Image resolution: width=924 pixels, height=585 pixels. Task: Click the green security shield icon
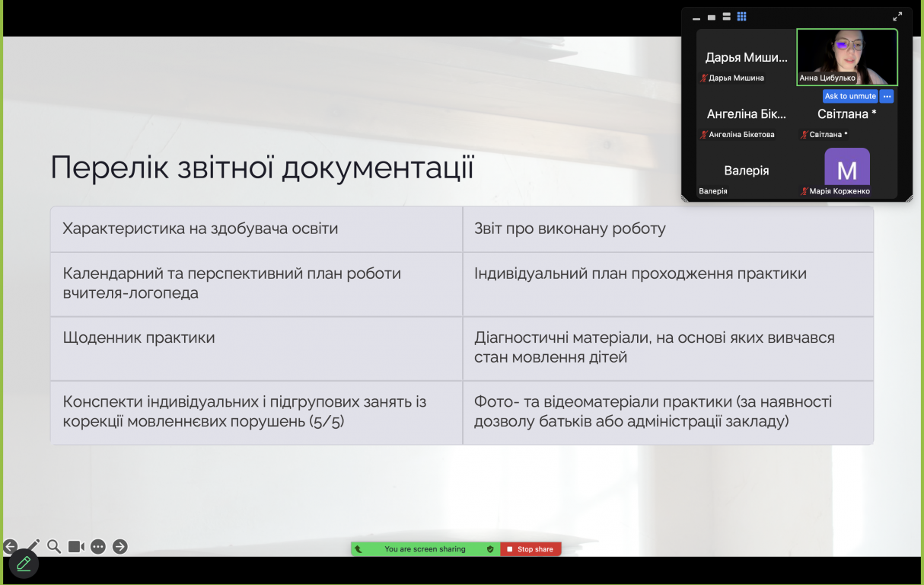490,549
